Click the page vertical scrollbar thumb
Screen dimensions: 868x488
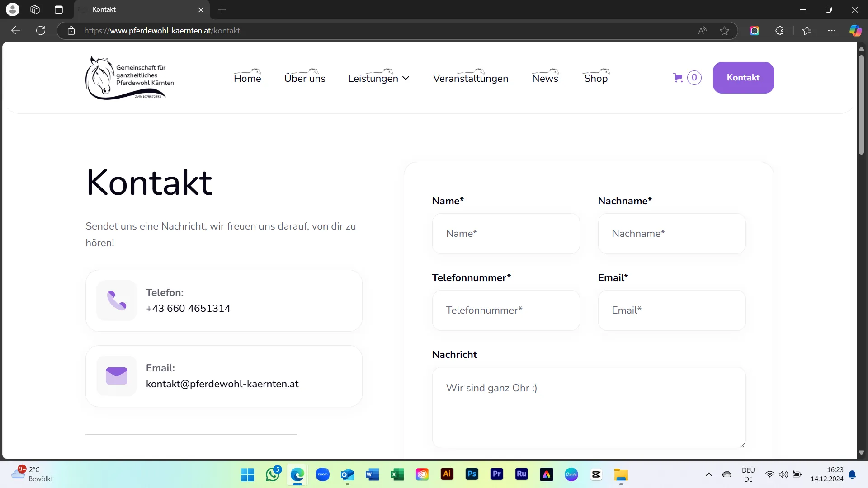pos(861,104)
